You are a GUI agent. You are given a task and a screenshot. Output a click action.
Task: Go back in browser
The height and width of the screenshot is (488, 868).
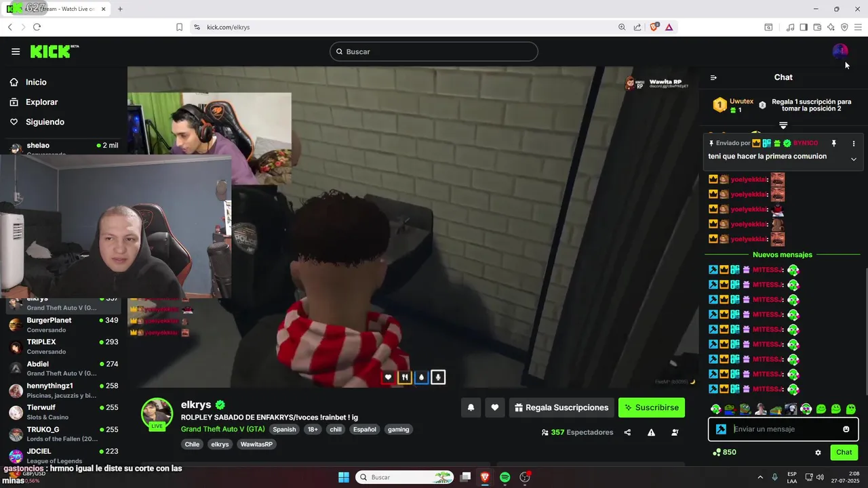[x=9, y=27]
